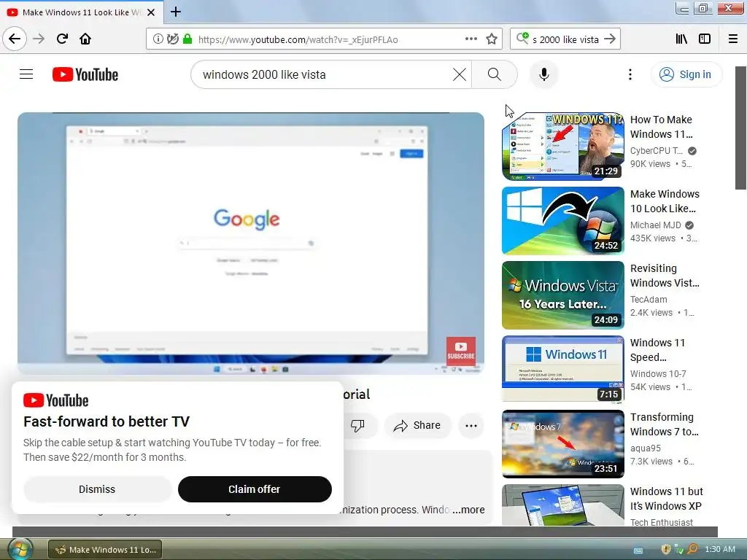The width and height of the screenshot is (747, 560).
Task: Submit browser search with the arrow icon
Action: [610, 39]
